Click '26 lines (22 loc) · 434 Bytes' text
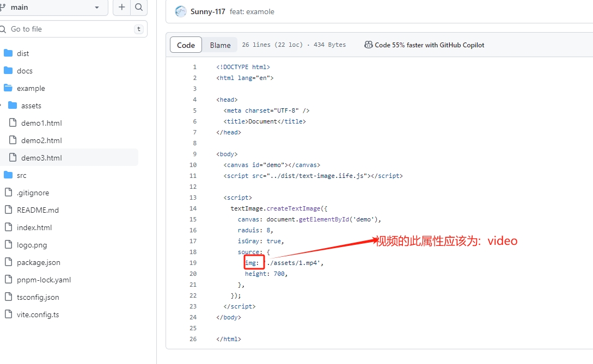Image resolution: width=593 pixels, height=364 pixels. (x=294, y=45)
